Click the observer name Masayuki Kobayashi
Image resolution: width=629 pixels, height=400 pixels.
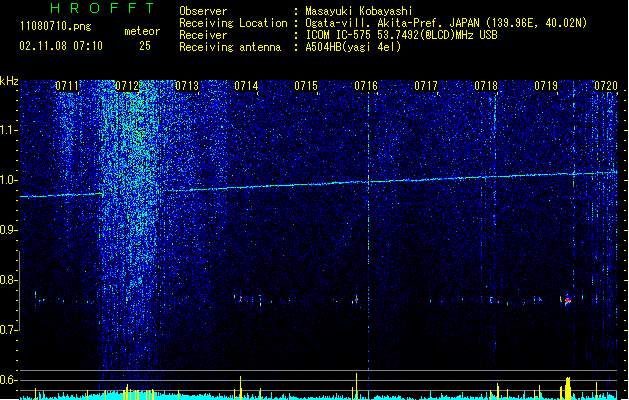click(359, 11)
